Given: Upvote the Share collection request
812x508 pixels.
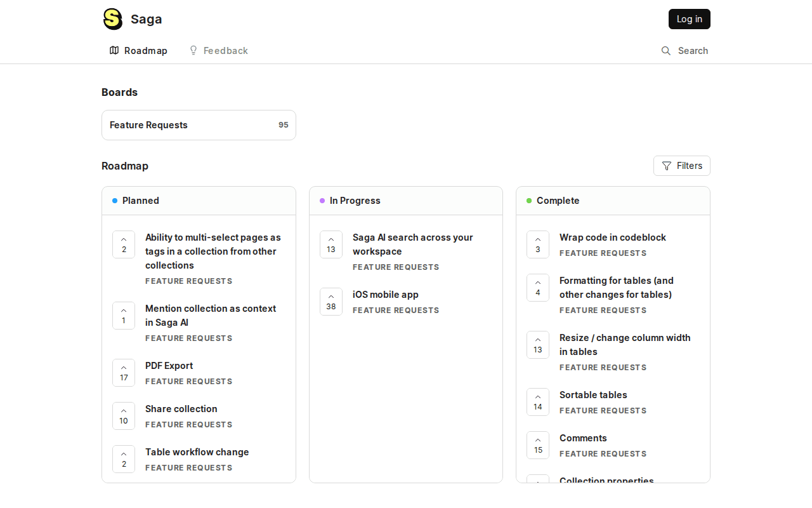Looking at the screenshot, I should [x=124, y=416].
